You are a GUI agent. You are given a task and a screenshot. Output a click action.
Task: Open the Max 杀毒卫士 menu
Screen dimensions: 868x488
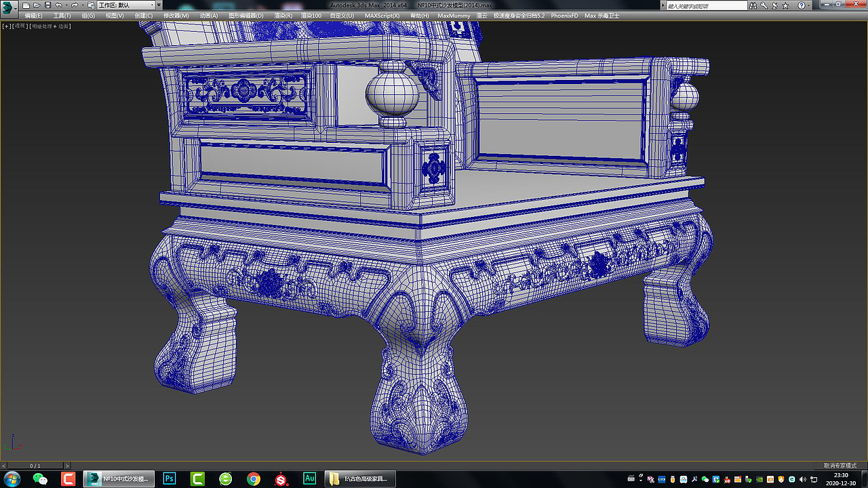(x=601, y=16)
